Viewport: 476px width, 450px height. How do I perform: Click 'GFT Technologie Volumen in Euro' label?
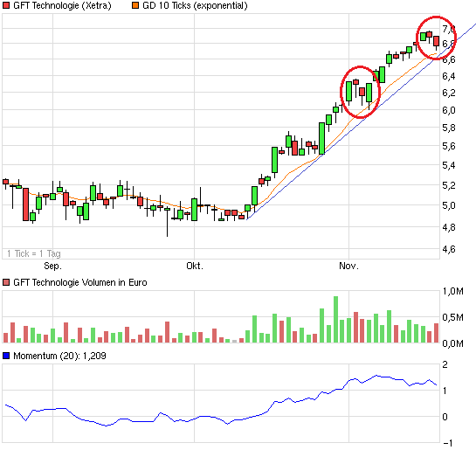click(x=80, y=282)
